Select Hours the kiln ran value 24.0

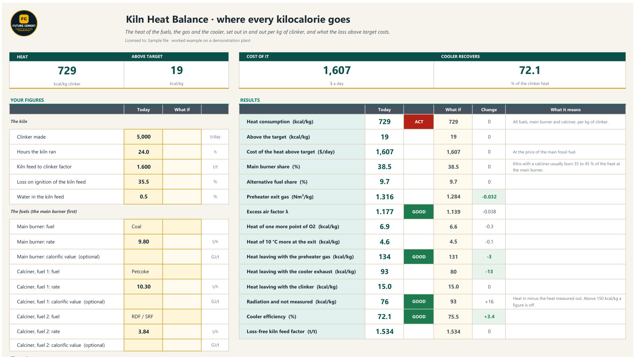pos(144,152)
